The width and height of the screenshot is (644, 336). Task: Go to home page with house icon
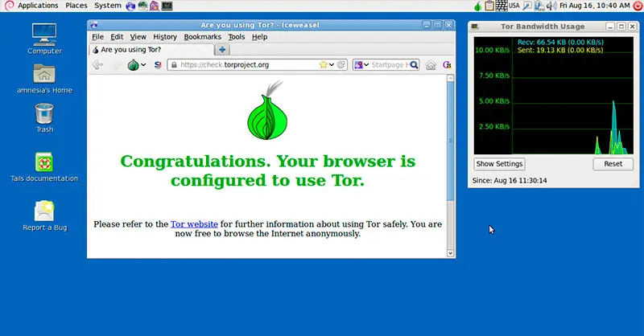click(x=431, y=65)
